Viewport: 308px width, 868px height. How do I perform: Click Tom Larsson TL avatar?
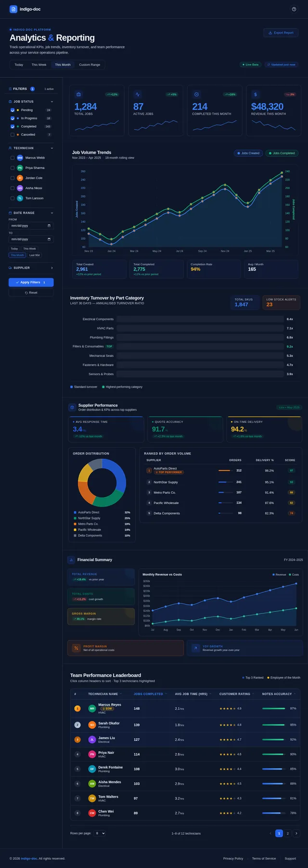click(x=20, y=198)
